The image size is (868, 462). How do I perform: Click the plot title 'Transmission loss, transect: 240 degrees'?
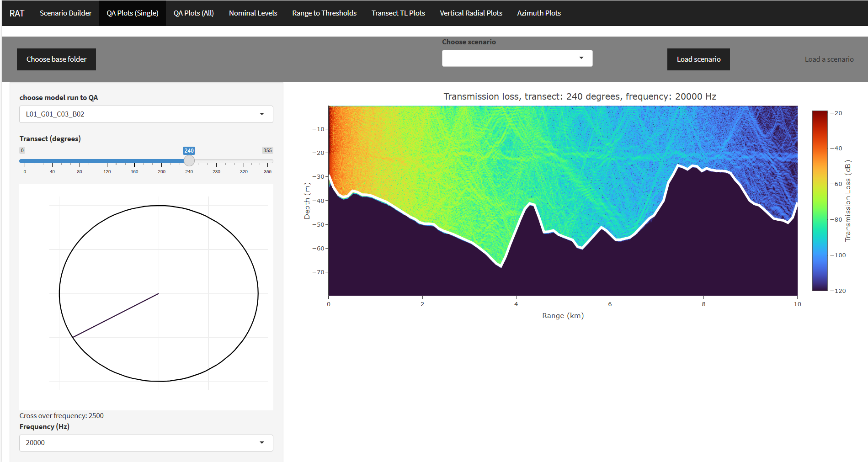[580, 96]
